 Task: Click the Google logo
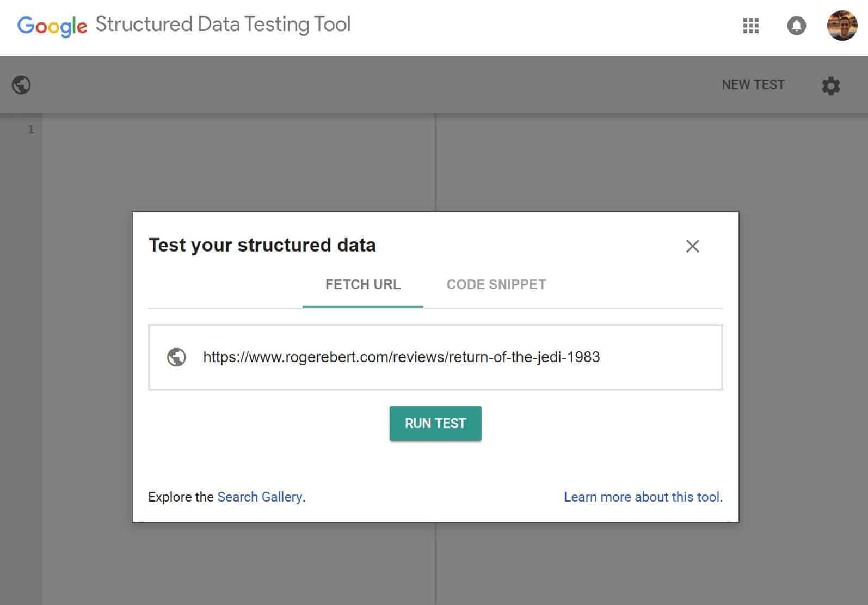coord(52,26)
